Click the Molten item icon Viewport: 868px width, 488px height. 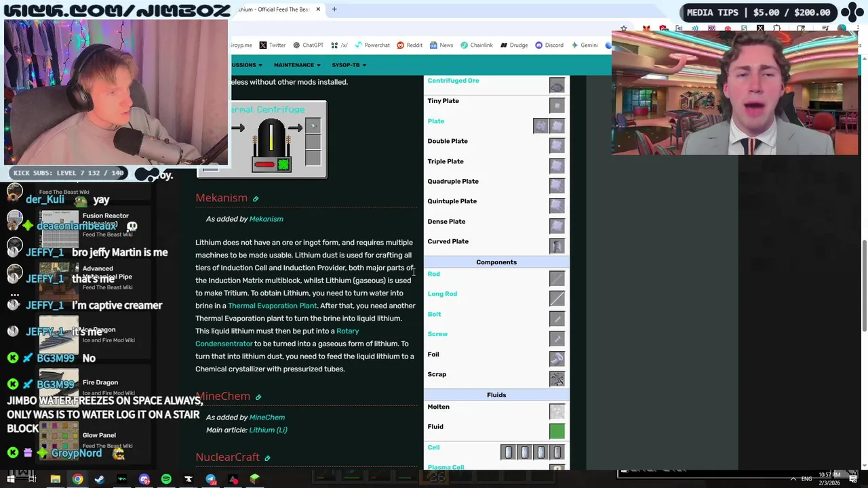557,411
